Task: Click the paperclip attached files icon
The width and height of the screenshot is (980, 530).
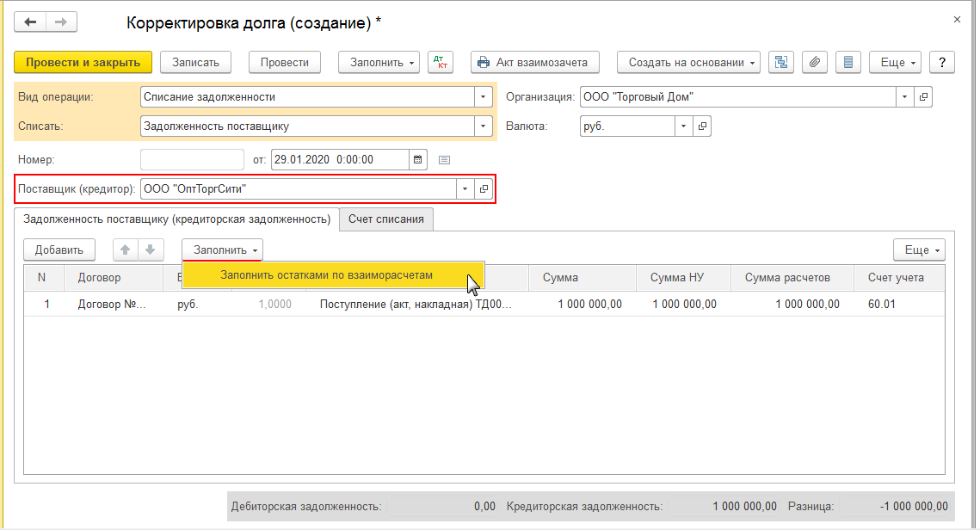Action: pos(814,62)
